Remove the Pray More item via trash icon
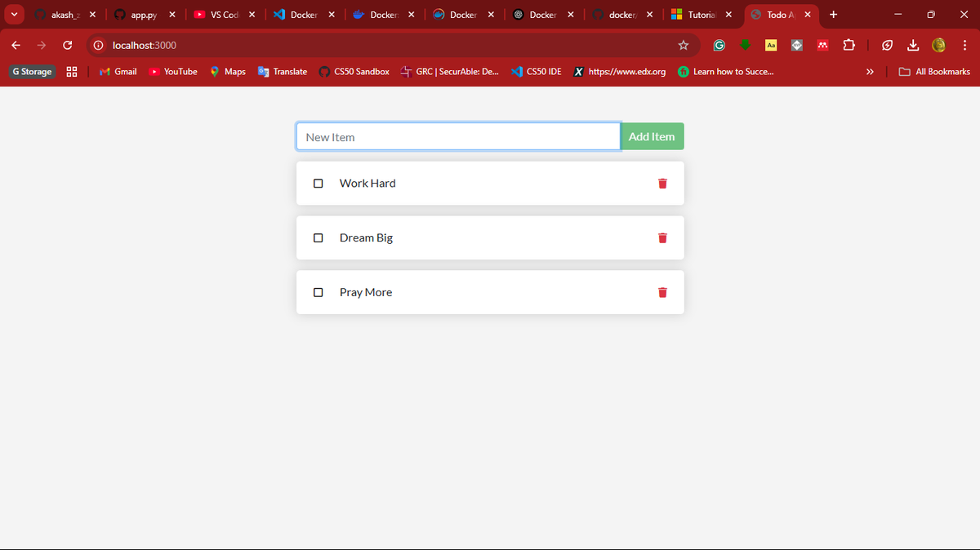The image size is (980, 550). pyautogui.click(x=662, y=292)
